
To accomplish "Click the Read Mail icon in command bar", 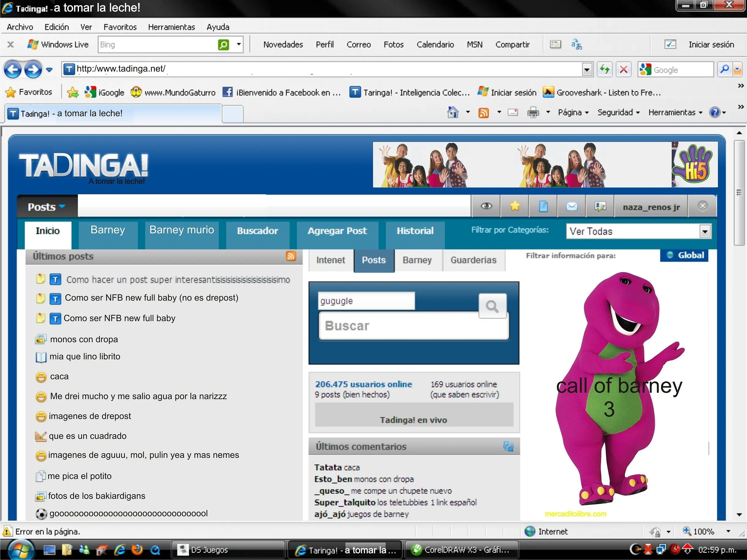I will tap(513, 113).
